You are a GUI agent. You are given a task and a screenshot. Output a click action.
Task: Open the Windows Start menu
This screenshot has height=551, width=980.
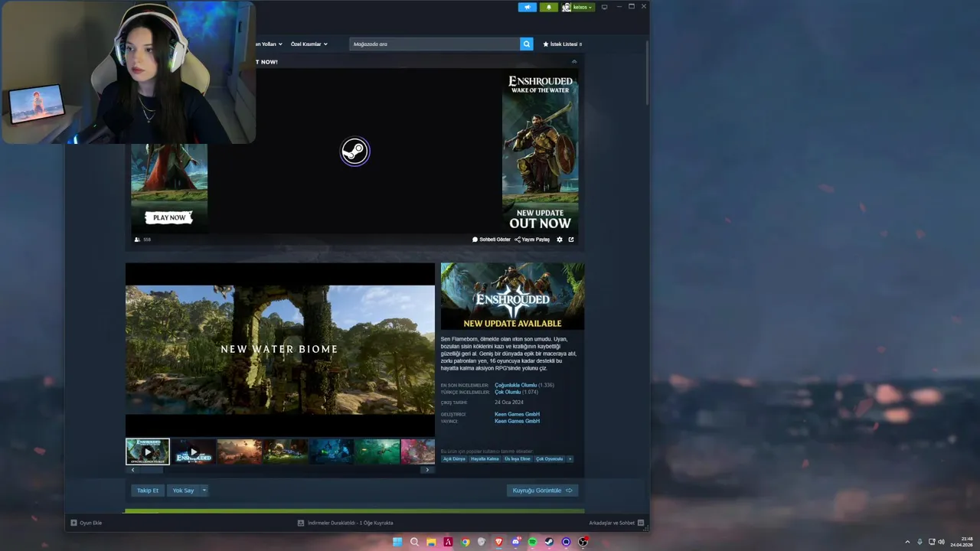(x=397, y=542)
